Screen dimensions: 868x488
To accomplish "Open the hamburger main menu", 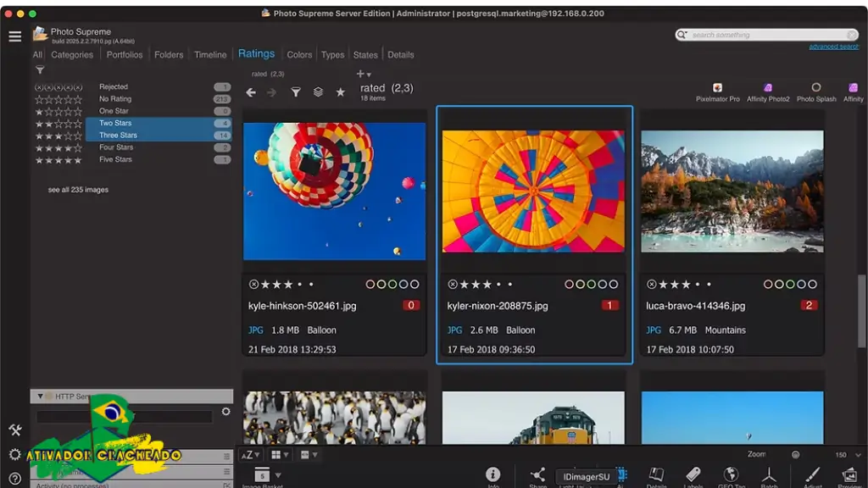I will pos(15,36).
